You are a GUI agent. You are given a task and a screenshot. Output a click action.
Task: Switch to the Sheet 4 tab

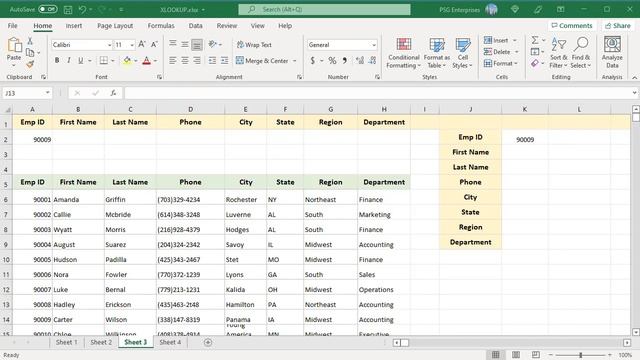click(170, 342)
